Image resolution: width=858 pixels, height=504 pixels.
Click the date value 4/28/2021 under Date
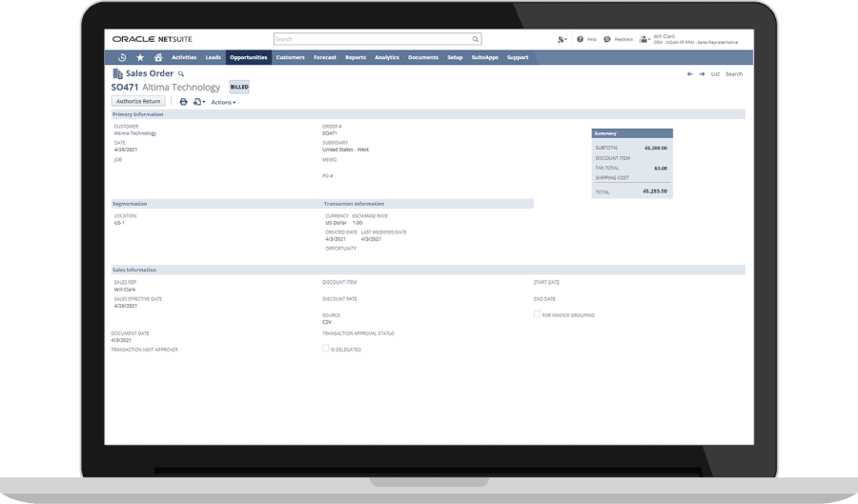pyautogui.click(x=125, y=150)
